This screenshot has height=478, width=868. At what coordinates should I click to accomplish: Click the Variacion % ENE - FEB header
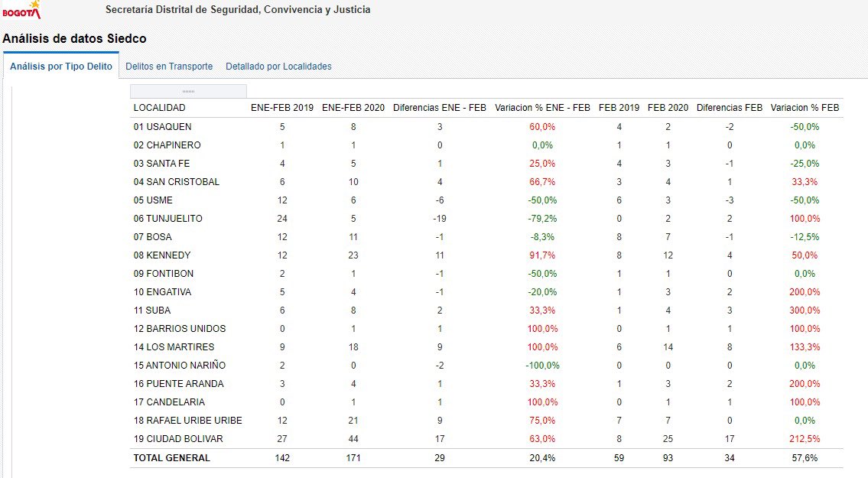(542, 108)
